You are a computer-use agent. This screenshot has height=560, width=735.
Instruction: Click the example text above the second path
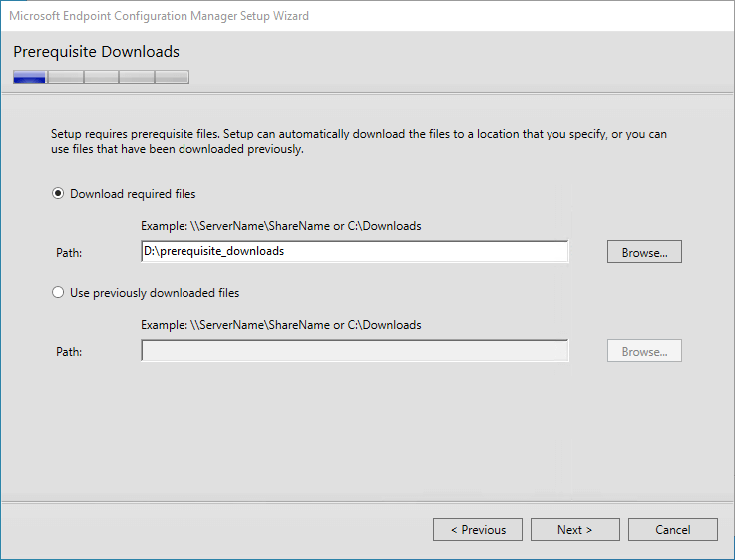(x=281, y=325)
